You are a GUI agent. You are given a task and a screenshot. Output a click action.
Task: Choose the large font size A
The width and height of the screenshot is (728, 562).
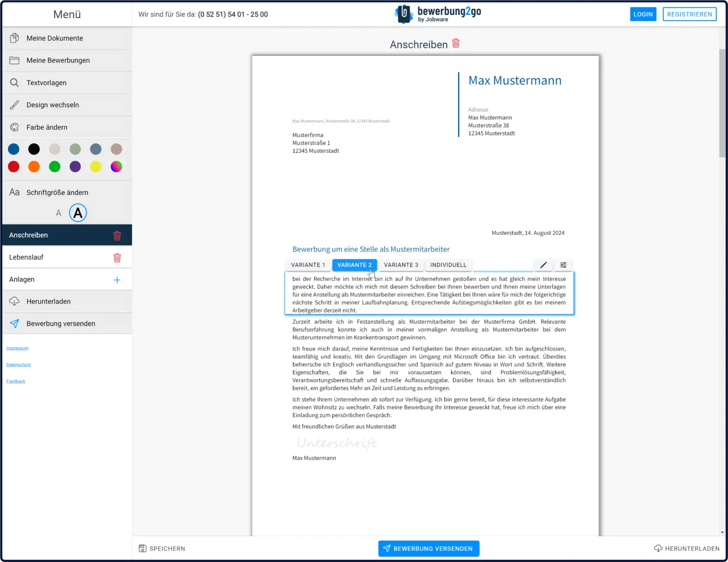[x=78, y=213]
